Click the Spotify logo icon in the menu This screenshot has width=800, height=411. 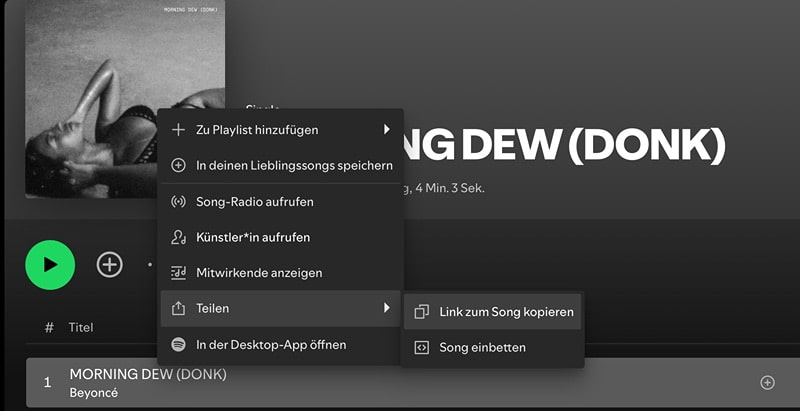point(178,345)
